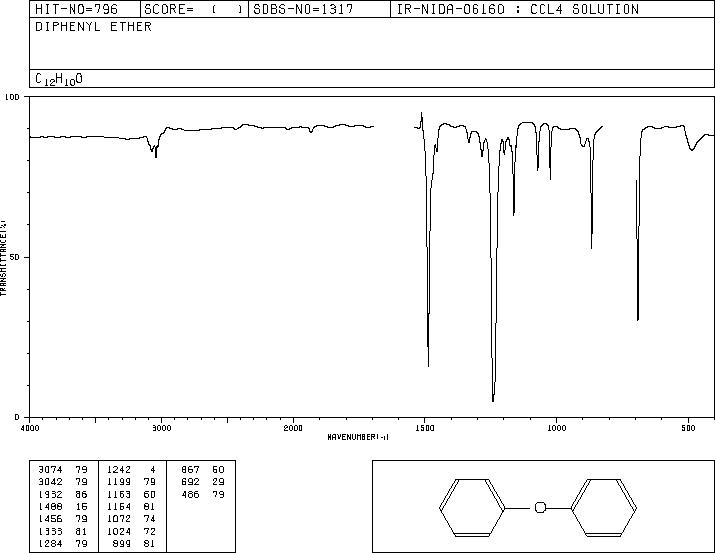Click transmittance value 16 beside 1488
Image resolution: width=715 pixels, height=553 pixels.
pos(81,506)
